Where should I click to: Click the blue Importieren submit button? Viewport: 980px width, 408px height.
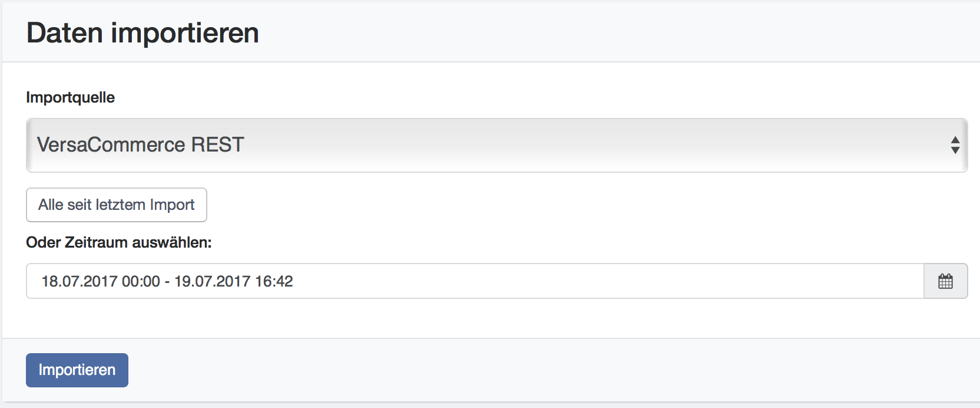[77, 370]
